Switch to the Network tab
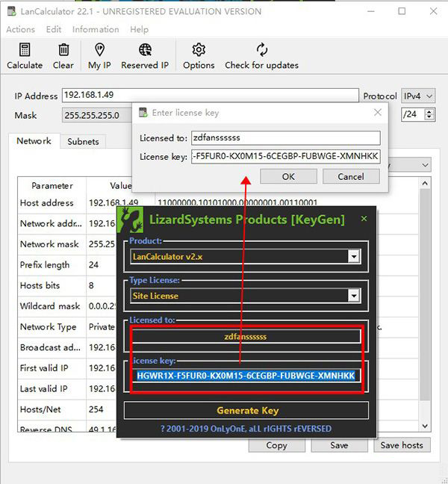Screen dimensions: 448x484 tap(34, 141)
